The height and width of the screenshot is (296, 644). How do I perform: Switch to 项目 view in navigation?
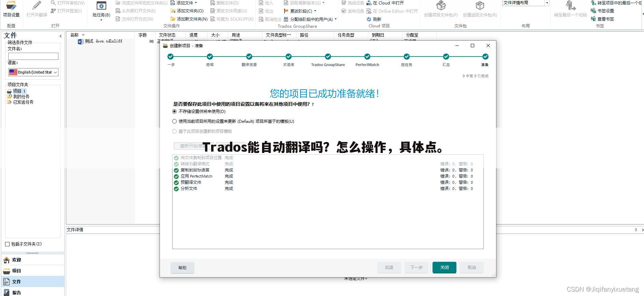(33, 271)
